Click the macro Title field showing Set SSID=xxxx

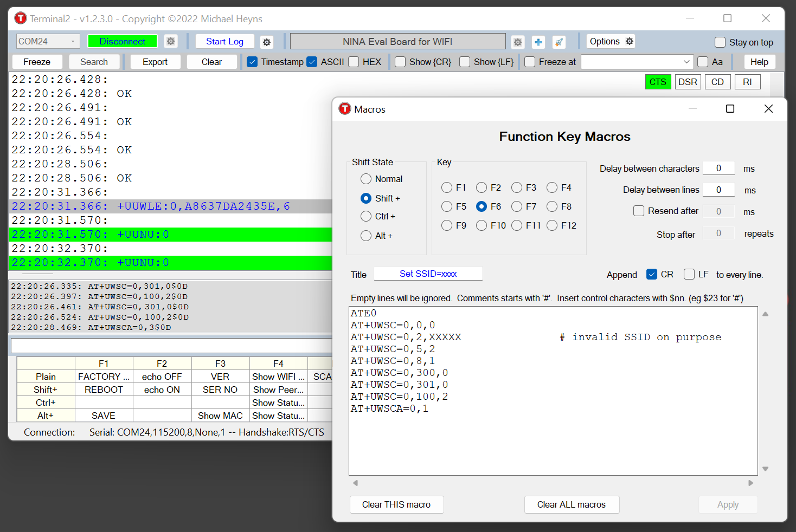(428, 274)
